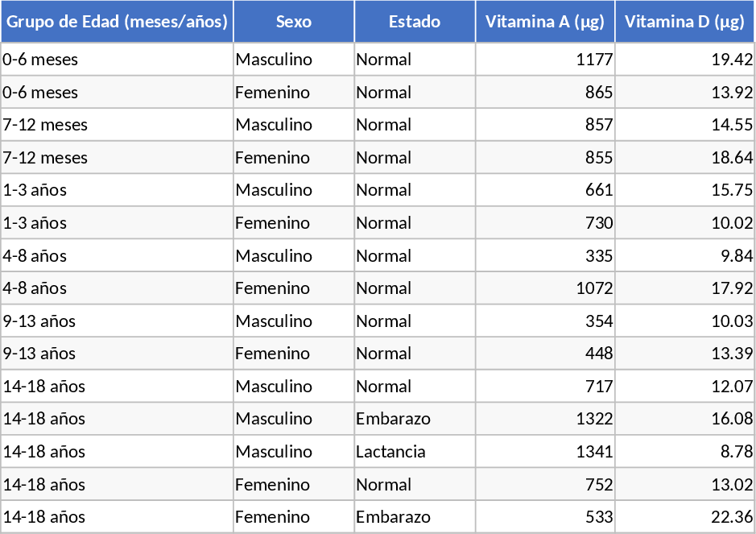This screenshot has height=534, width=756.
Task: Click the 'Estado' header cell
Action: pos(415,22)
